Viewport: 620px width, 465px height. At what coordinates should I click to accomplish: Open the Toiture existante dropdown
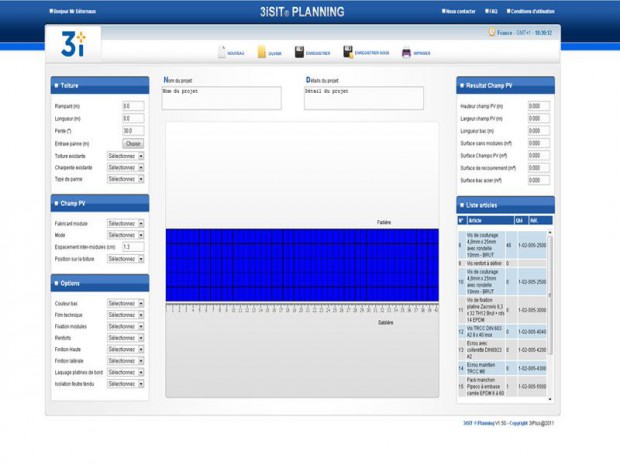125,156
